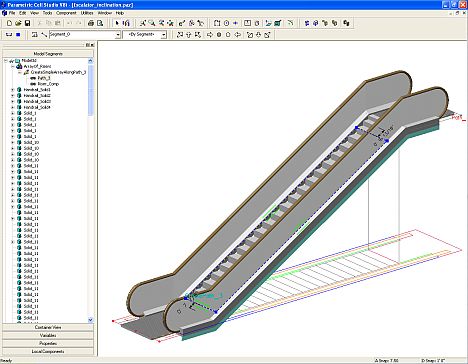Open the Component menu
This screenshot has width=468, height=364.
pyautogui.click(x=66, y=13)
